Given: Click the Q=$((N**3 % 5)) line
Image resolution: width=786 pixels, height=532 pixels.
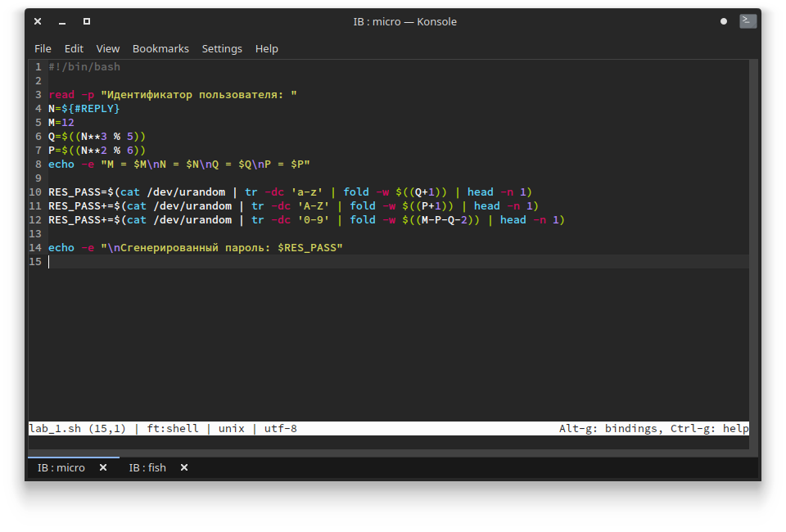Looking at the screenshot, I should point(97,136).
